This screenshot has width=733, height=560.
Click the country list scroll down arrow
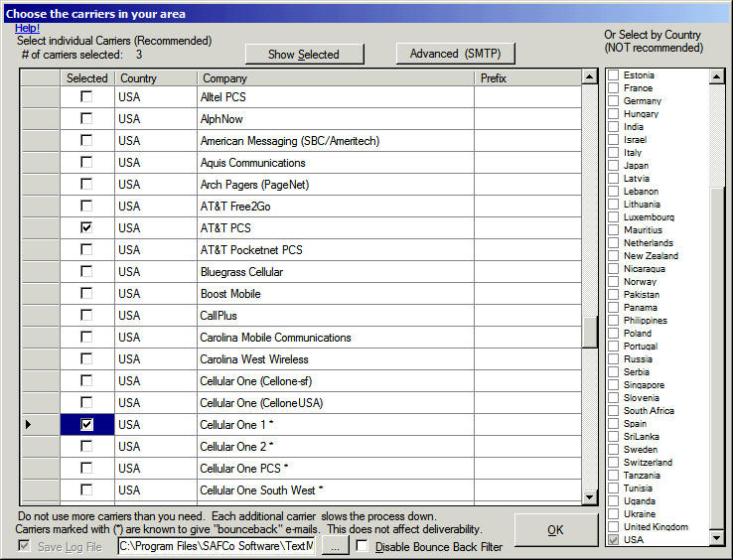[x=717, y=537]
